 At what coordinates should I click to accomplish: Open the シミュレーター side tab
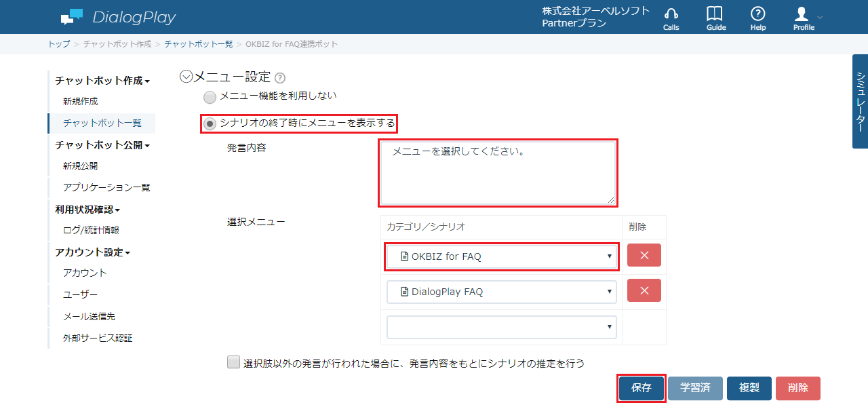(x=860, y=101)
